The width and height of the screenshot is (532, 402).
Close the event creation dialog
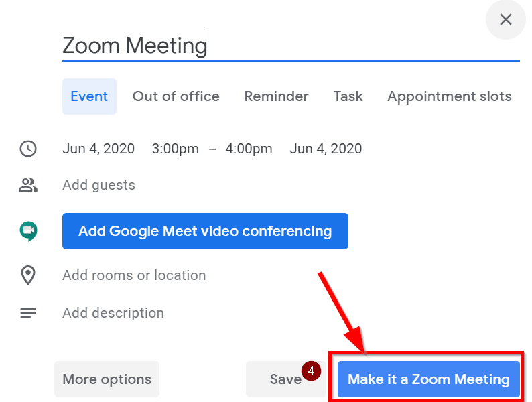tap(506, 19)
